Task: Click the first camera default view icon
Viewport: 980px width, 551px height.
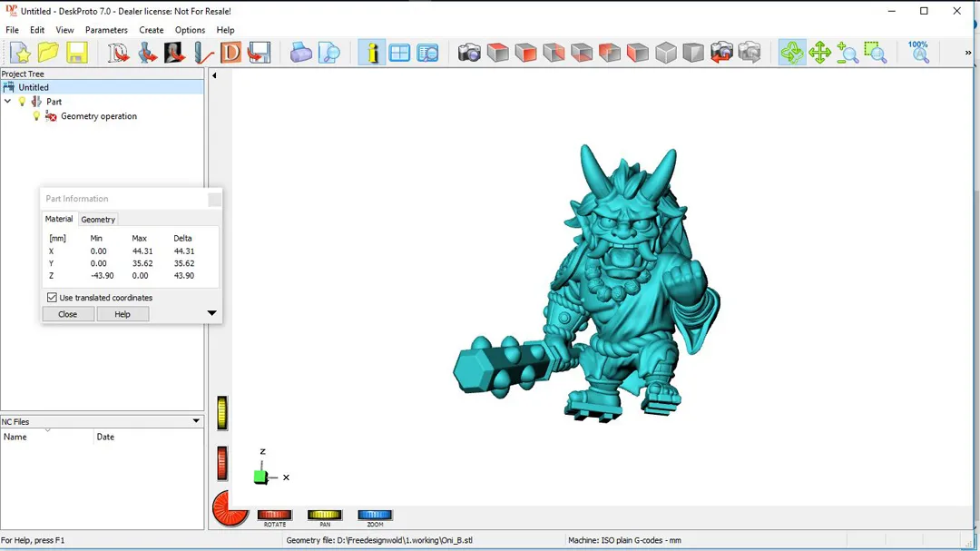Action: [x=469, y=53]
